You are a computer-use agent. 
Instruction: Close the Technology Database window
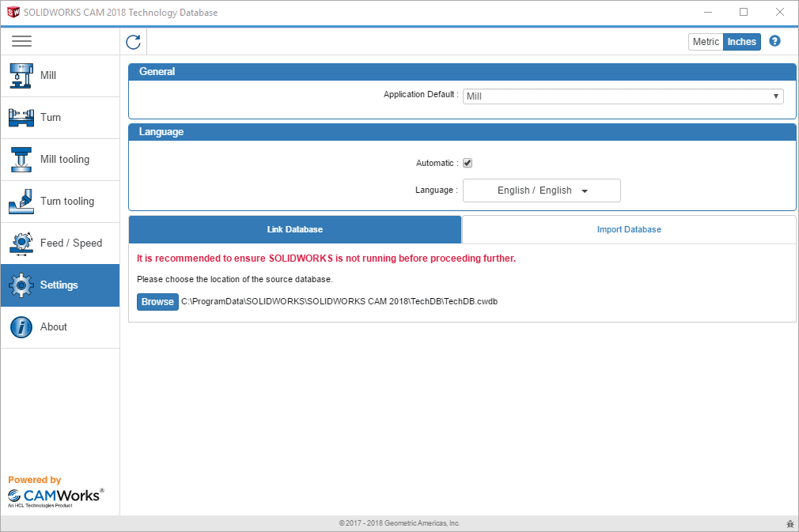pyautogui.click(x=780, y=12)
